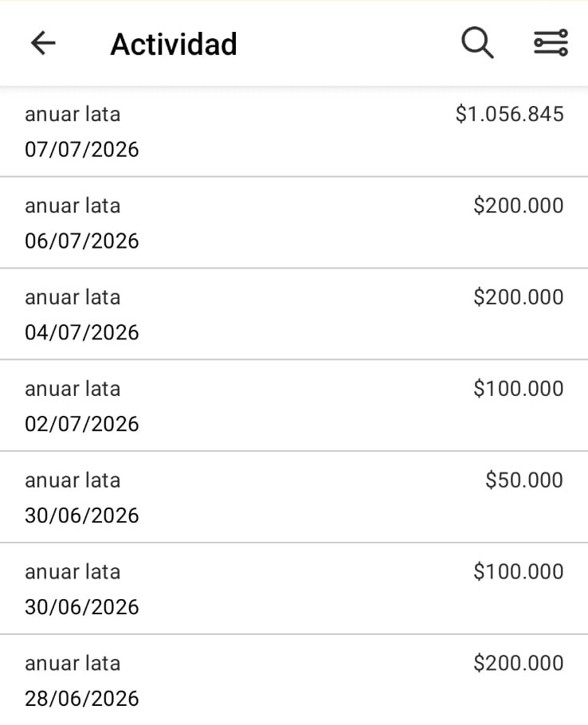588x725 pixels.
Task: Open the search magnifier icon
Action: point(477,43)
